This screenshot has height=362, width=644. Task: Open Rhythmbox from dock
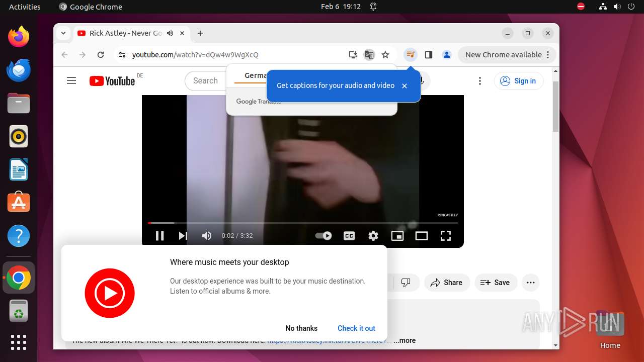pyautogui.click(x=19, y=136)
